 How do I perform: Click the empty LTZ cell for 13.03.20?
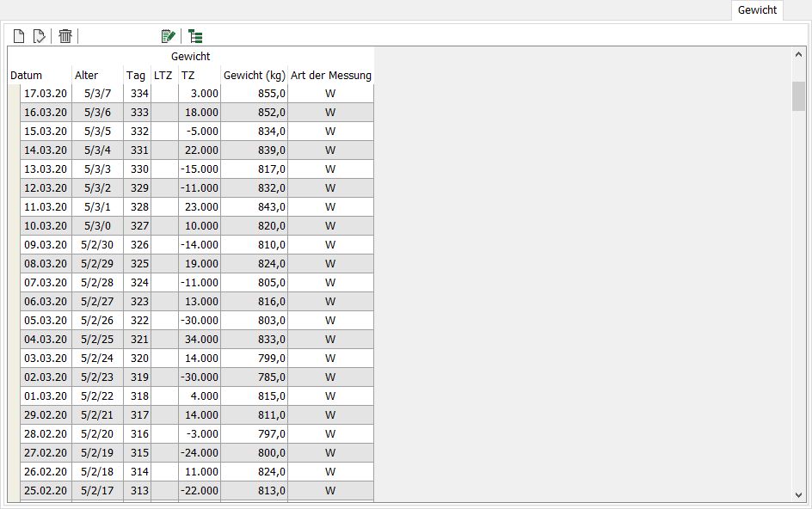[x=164, y=169]
